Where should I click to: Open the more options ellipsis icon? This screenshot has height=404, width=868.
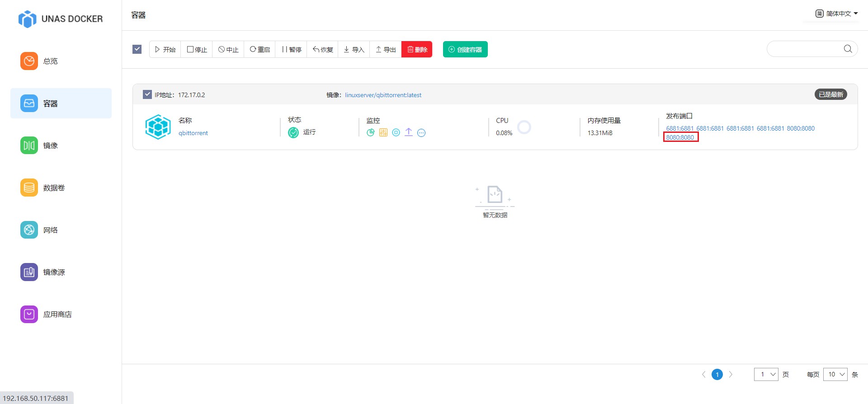click(x=421, y=132)
